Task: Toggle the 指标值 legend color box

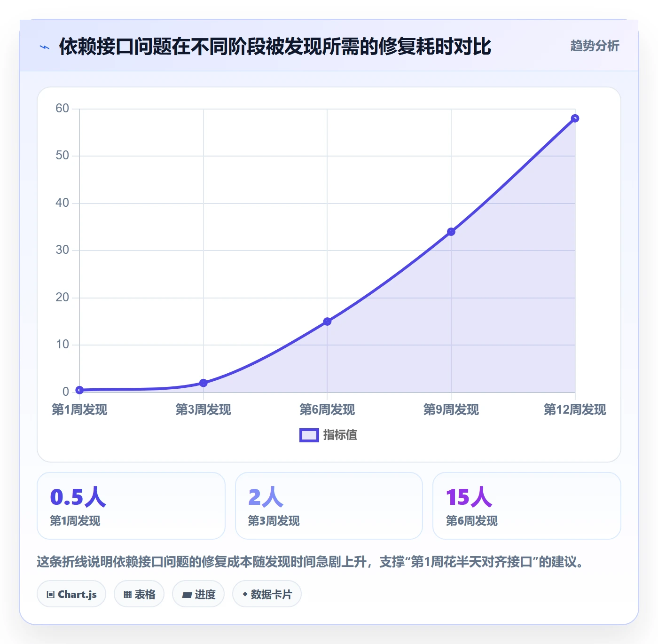Action: (309, 435)
